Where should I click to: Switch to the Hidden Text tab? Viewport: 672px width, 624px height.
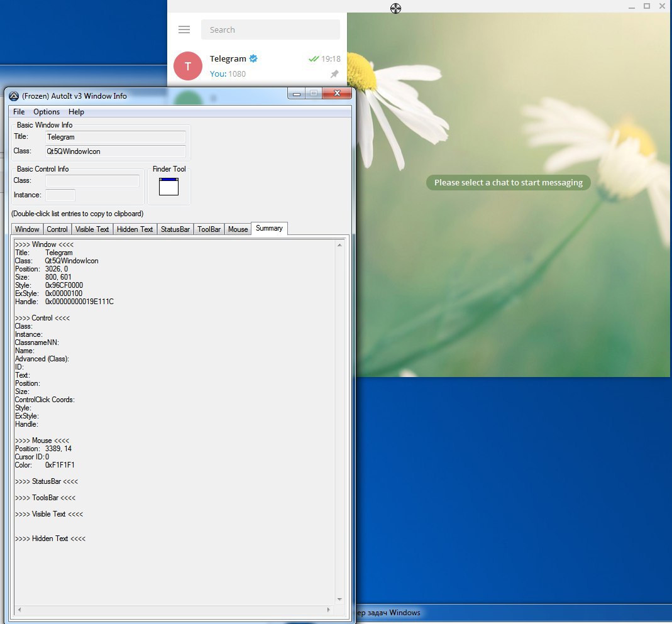pos(135,229)
